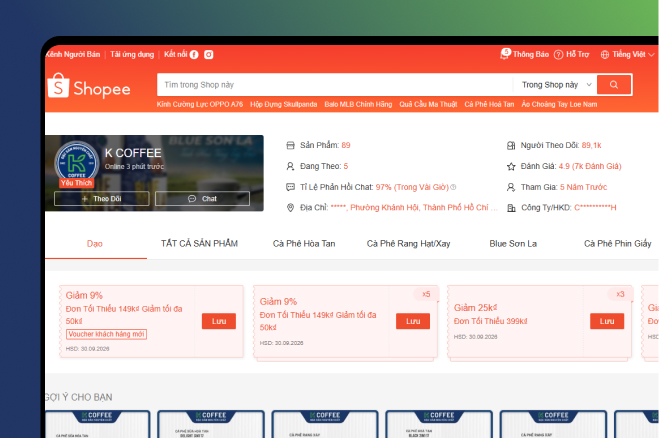Open the Thông Báo notification bell
The image size is (659, 438).
pyautogui.click(x=505, y=54)
